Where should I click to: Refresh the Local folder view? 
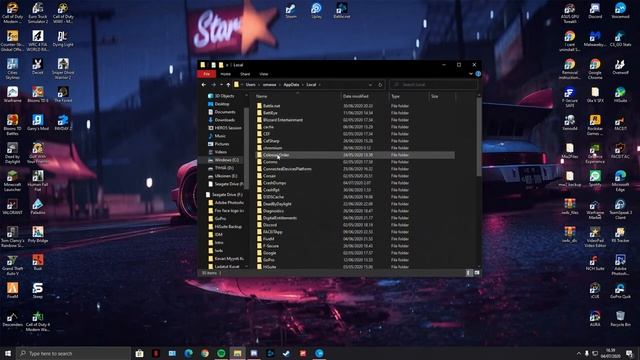click(x=380, y=84)
